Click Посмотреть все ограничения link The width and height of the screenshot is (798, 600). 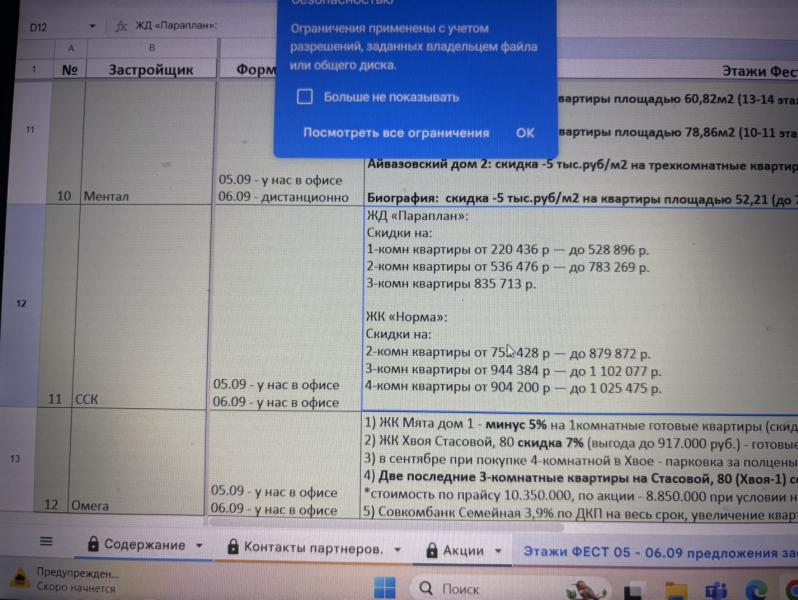point(396,133)
